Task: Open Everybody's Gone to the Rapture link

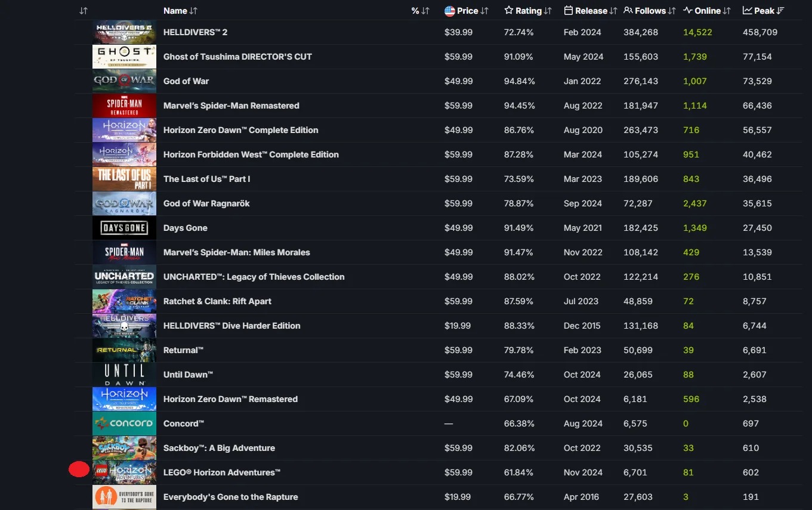Action: coord(230,497)
